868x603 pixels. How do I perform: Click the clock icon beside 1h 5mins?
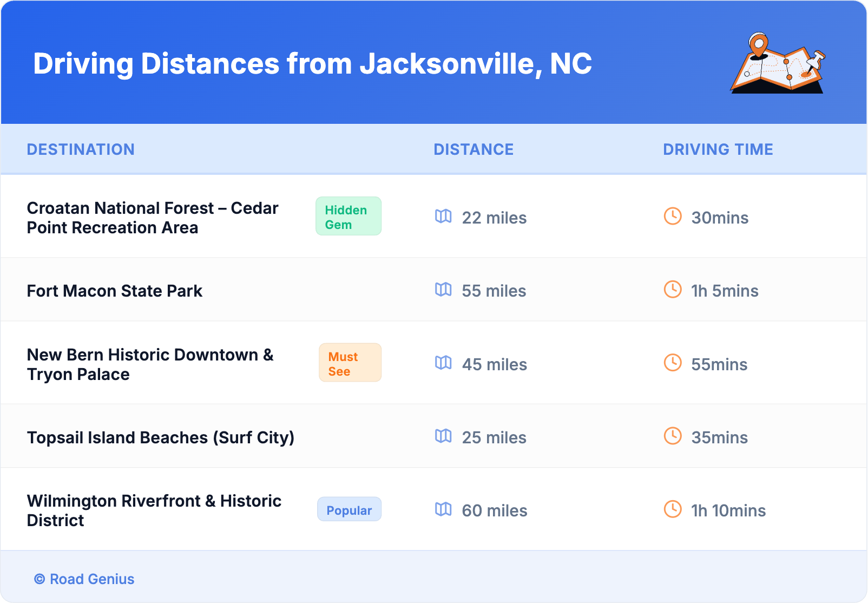coord(673,290)
